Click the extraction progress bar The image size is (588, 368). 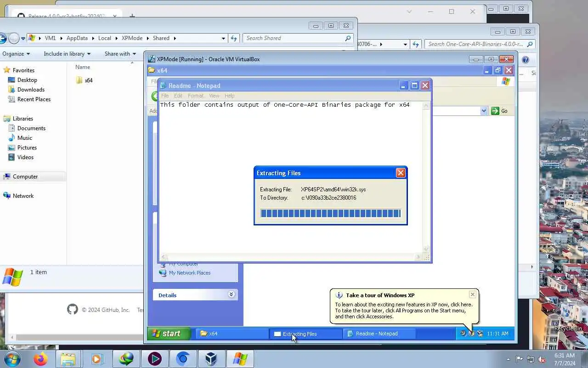330,213
